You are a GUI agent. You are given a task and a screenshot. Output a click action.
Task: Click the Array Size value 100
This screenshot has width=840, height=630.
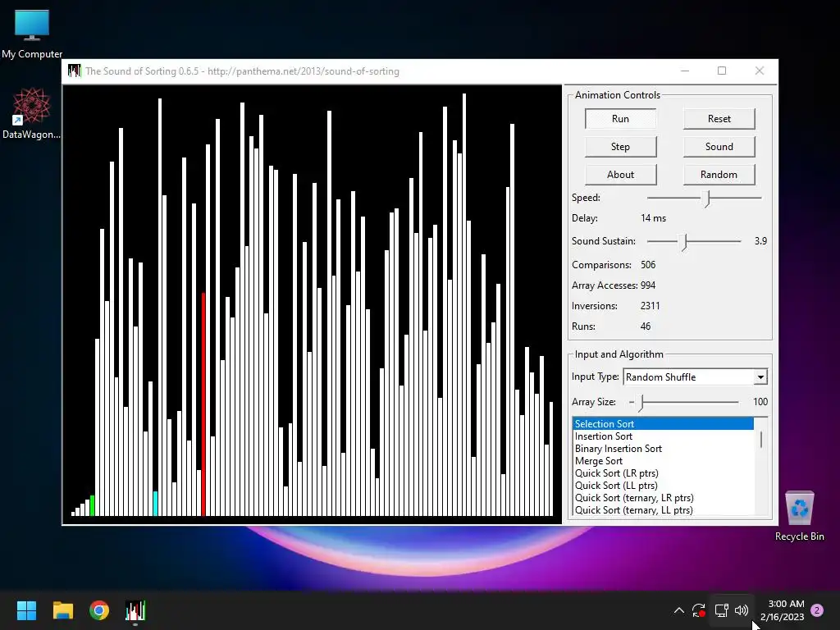pyautogui.click(x=760, y=402)
